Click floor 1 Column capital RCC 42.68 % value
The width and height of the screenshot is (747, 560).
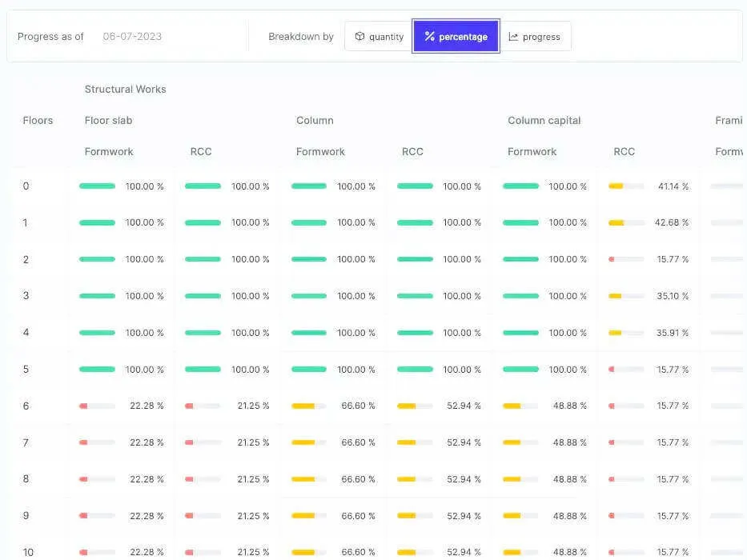(x=671, y=222)
